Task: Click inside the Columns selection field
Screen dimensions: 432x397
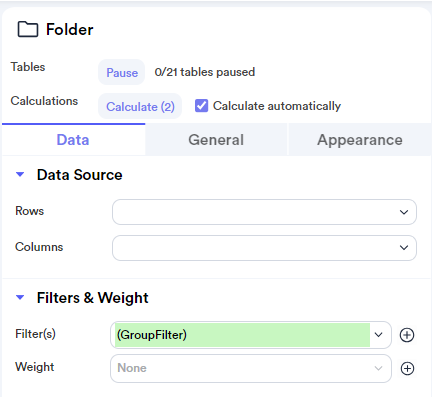Action: (264, 248)
